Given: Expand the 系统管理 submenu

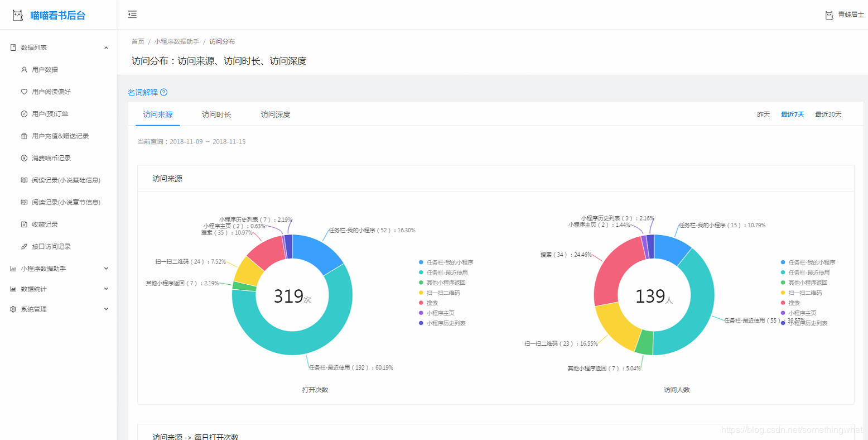Looking at the screenshot, I should coord(59,309).
